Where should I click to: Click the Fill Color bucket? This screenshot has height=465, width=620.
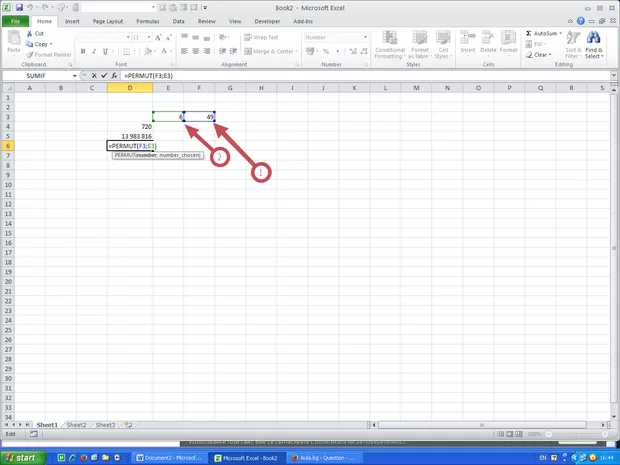[147, 51]
